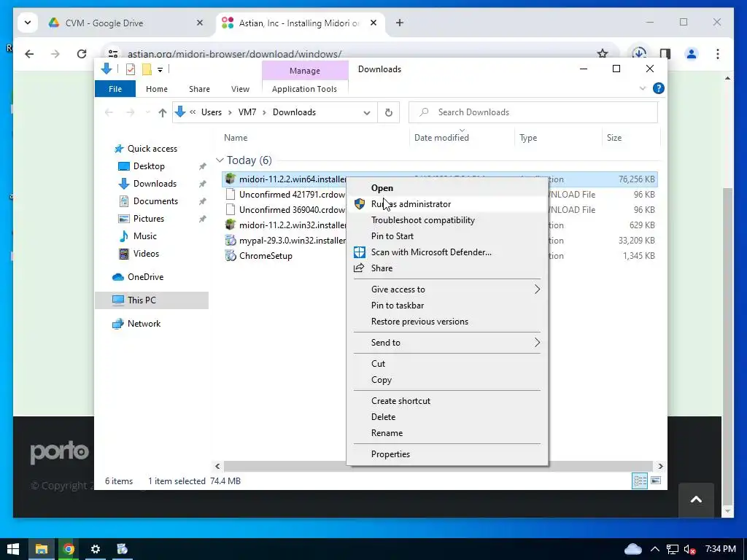Click the Explorer refresh button
747x560 pixels.
pos(388,112)
